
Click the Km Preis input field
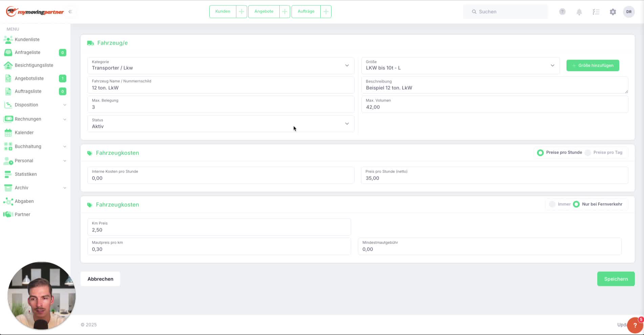pyautogui.click(x=219, y=227)
